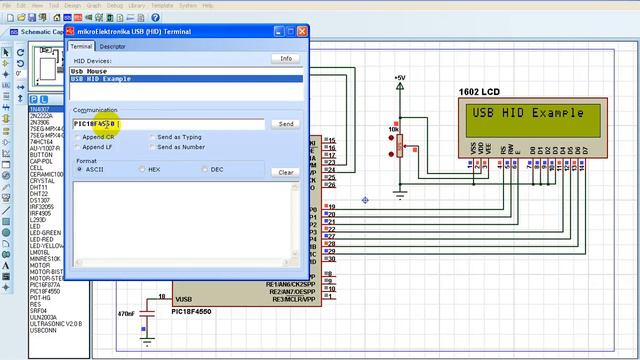Select the Virtual Instruments tool
The image size is (640, 360).
tap(6, 198)
